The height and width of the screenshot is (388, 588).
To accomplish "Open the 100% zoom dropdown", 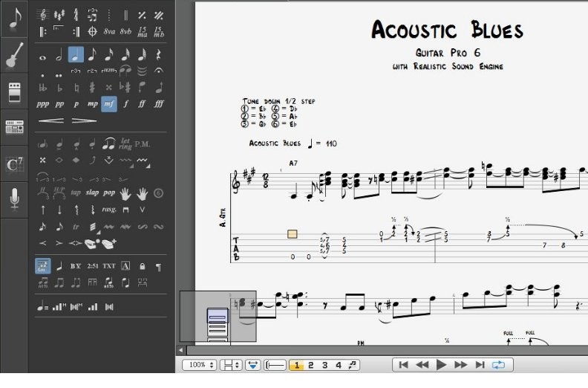I will pos(200,365).
